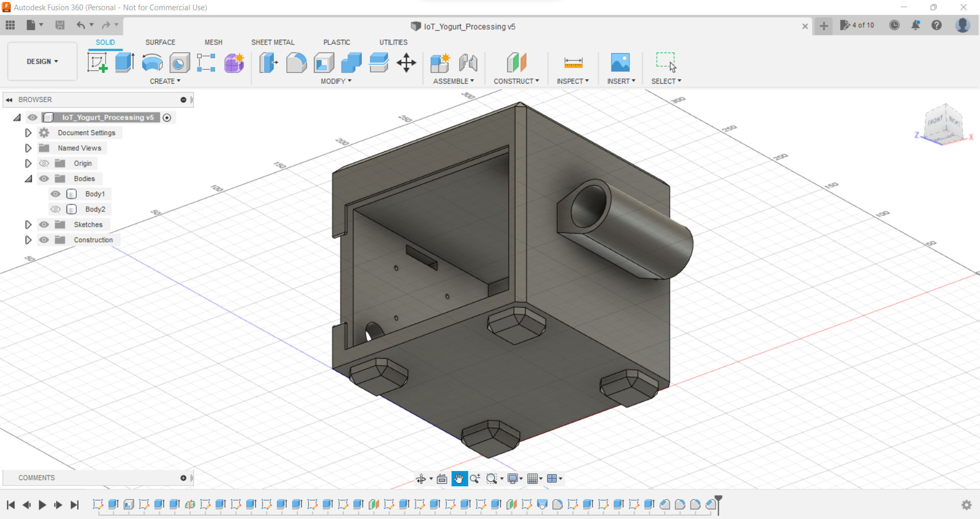Switch to the SURFACE tab
Screen dimensions: 980x519
click(160, 42)
